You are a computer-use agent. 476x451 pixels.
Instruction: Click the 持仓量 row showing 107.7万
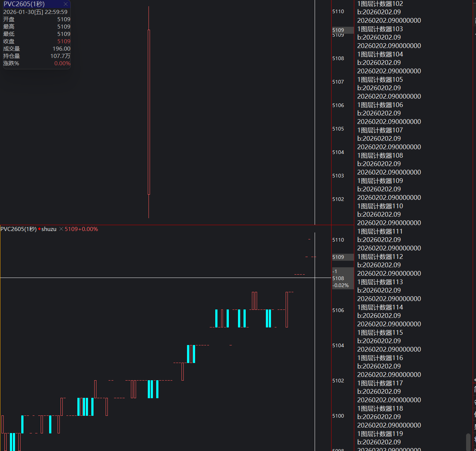click(37, 56)
